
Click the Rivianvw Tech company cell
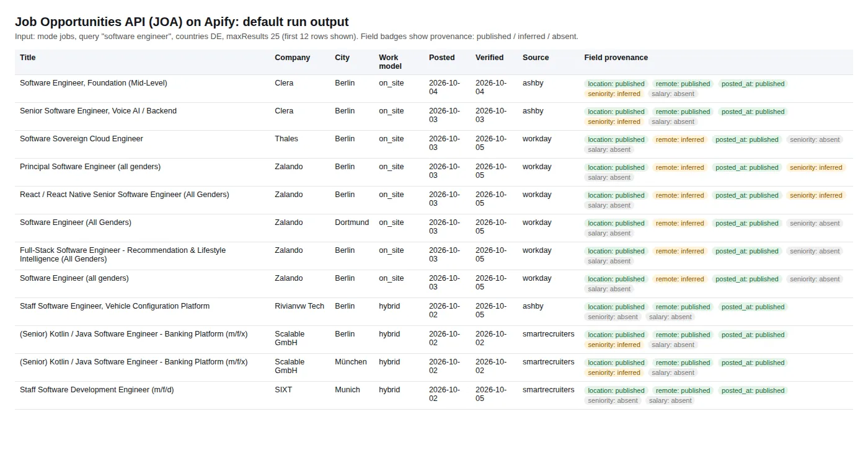299,306
